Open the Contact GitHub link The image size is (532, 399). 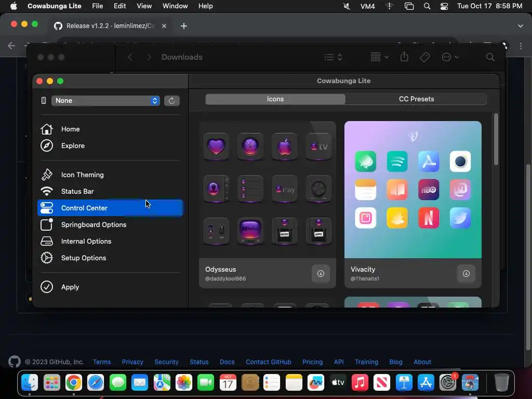click(x=269, y=362)
